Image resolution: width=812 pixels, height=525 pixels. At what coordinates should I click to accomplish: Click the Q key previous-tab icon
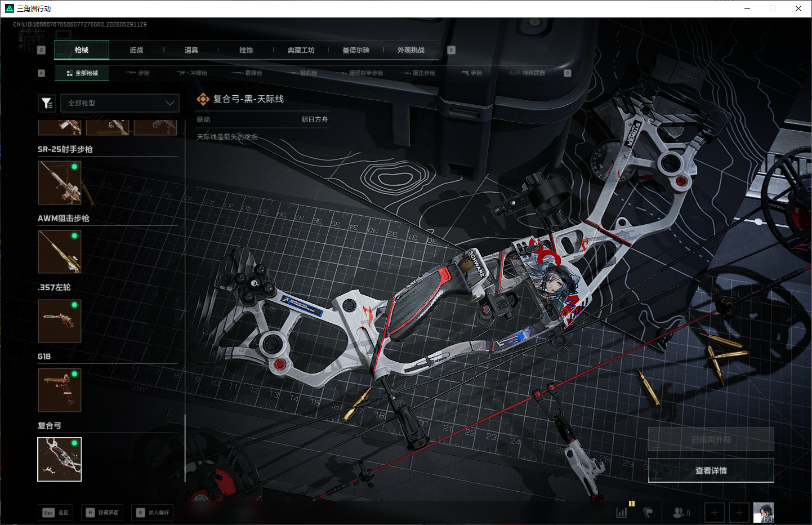[x=41, y=50]
